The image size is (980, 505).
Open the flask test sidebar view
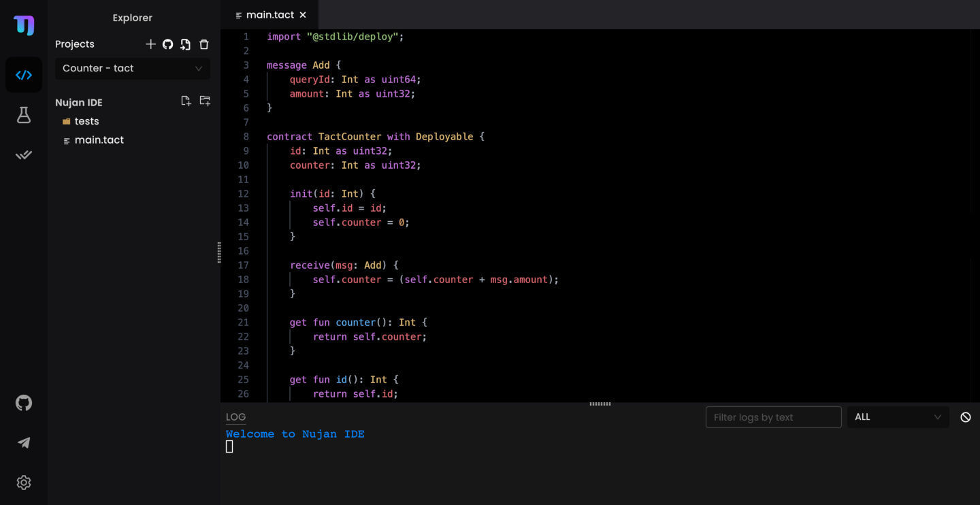pos(24,115)
